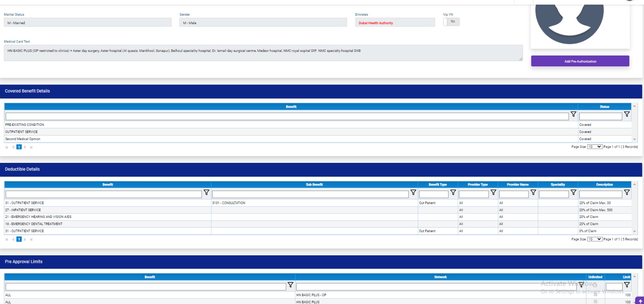Click Benefit Type column header in Deductible Details

coord(438,185)
